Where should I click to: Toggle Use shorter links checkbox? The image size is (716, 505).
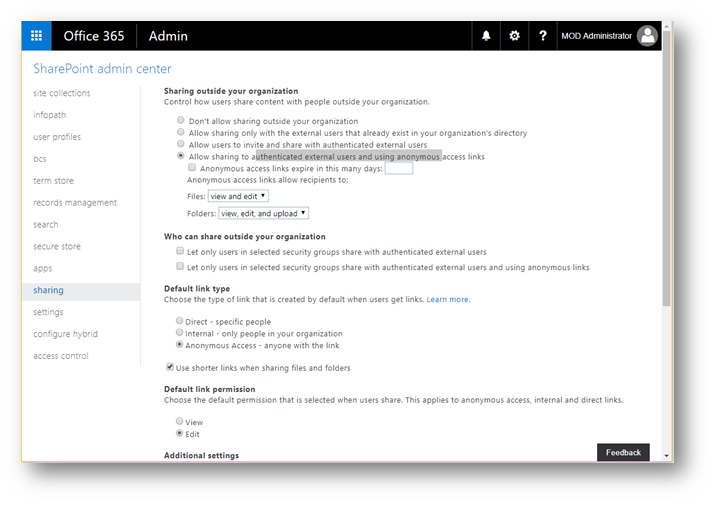pyautogui.click(x=170, y=367)
